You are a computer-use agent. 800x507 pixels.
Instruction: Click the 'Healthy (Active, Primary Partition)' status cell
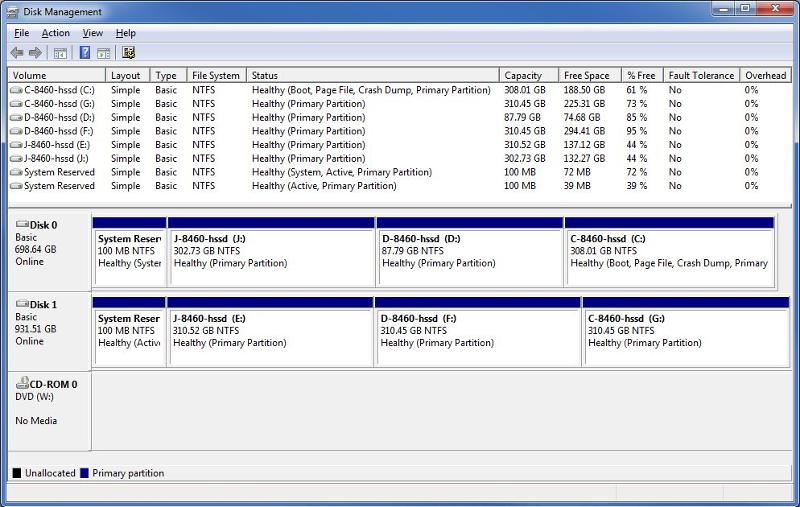click(x=324, y=186)
